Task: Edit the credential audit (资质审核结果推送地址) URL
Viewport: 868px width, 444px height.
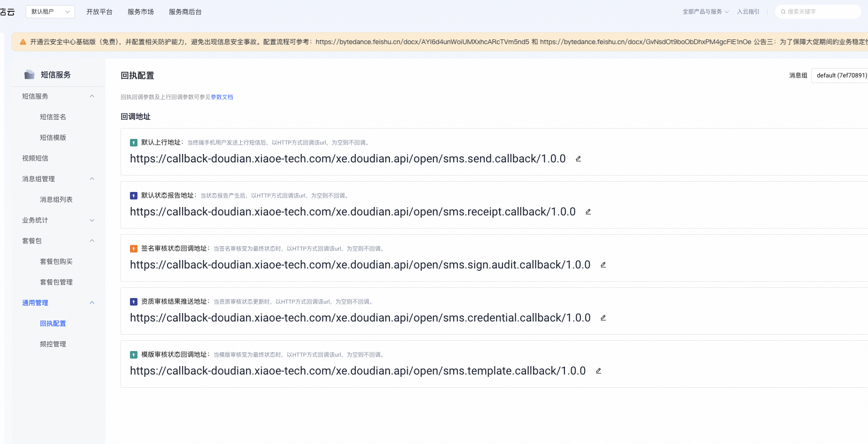Action: click(603, 318)
